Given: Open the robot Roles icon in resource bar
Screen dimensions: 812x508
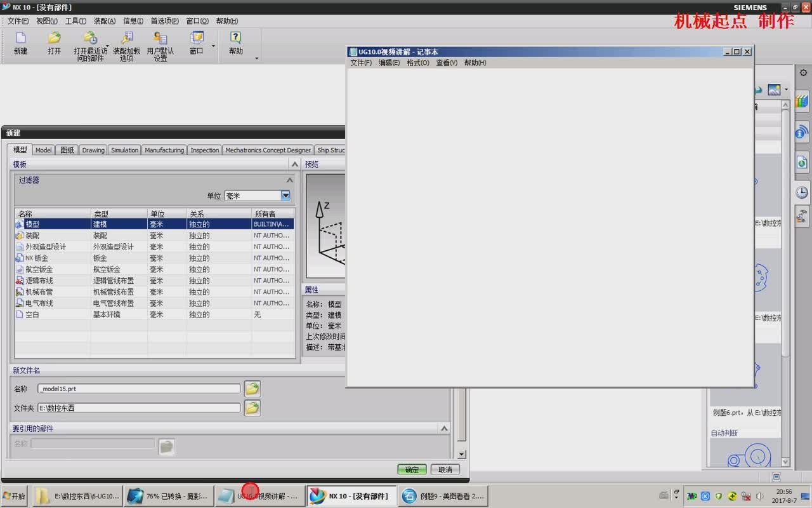Looking at the screenshot, I should point(802,217).
